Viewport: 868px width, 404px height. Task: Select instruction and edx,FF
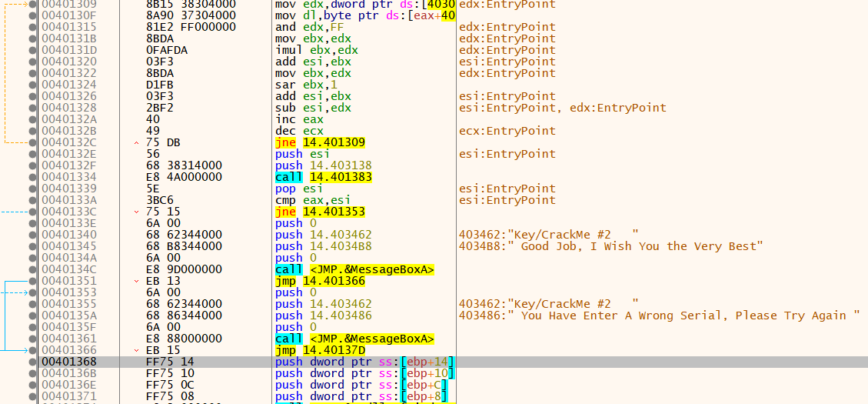tap(310, 27)
